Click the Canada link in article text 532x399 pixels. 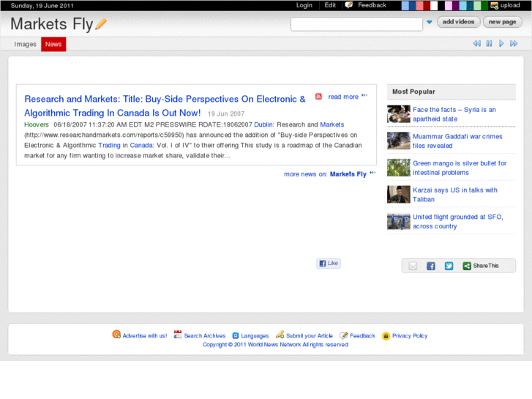click(141, 146)
